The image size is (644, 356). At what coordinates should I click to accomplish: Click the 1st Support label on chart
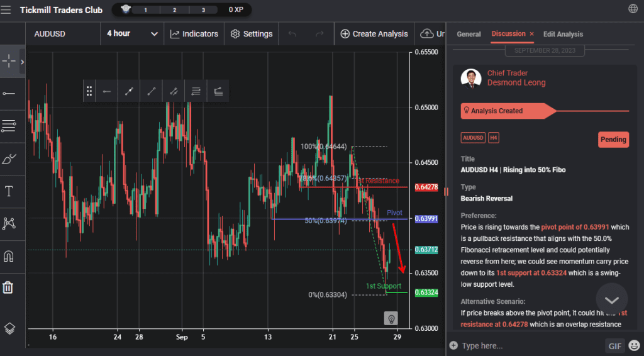coord(384,286)
